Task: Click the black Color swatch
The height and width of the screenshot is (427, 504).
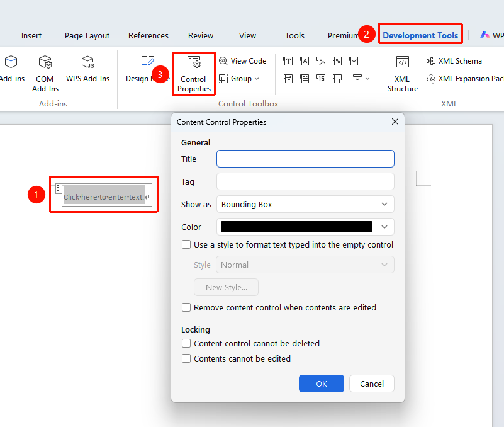Action: click(297, 227)
